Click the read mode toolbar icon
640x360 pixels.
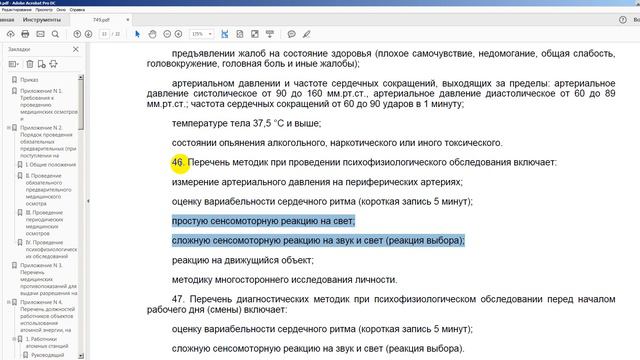click(x=270, y=34)
